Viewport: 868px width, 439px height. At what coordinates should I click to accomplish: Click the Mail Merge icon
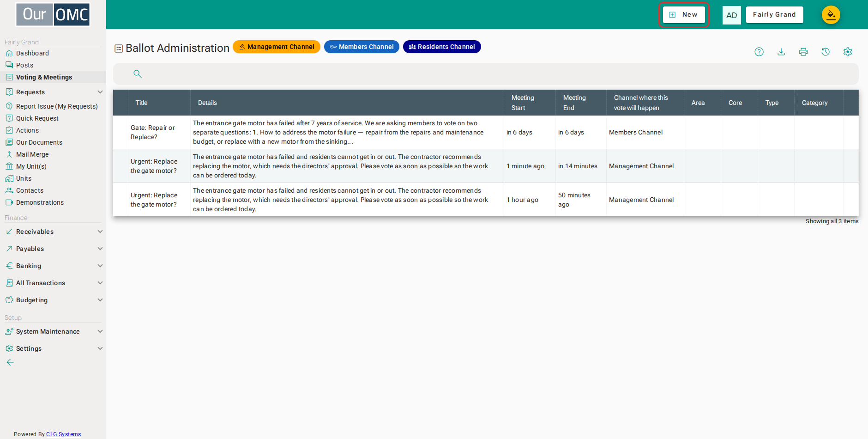point(9,154)
